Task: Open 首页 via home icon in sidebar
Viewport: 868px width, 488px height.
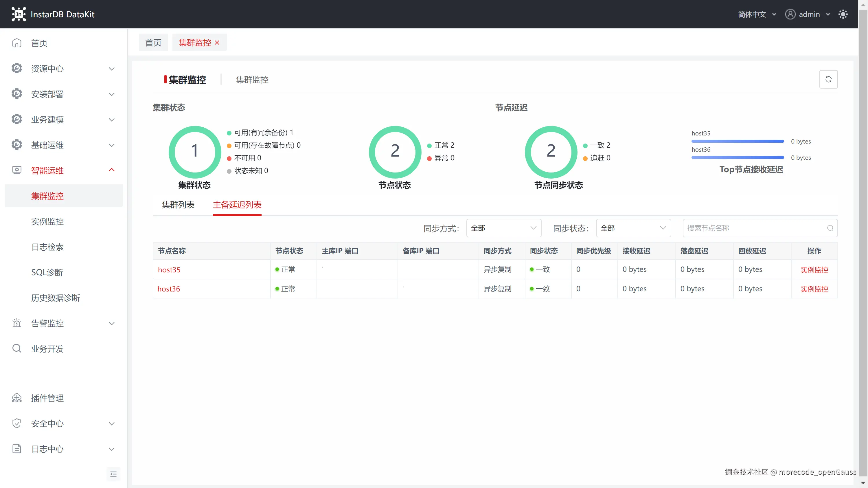Action: [x=17, y=43]
